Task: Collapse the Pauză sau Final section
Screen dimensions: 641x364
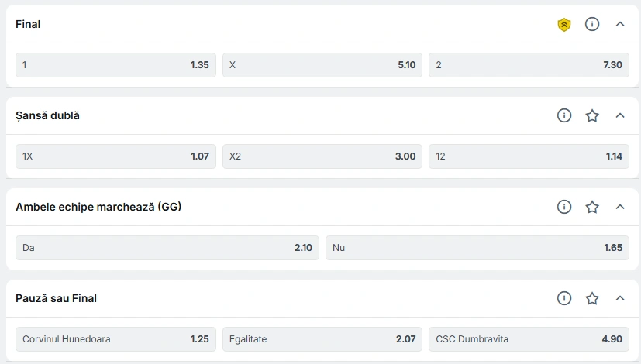Action: (619, 298)
